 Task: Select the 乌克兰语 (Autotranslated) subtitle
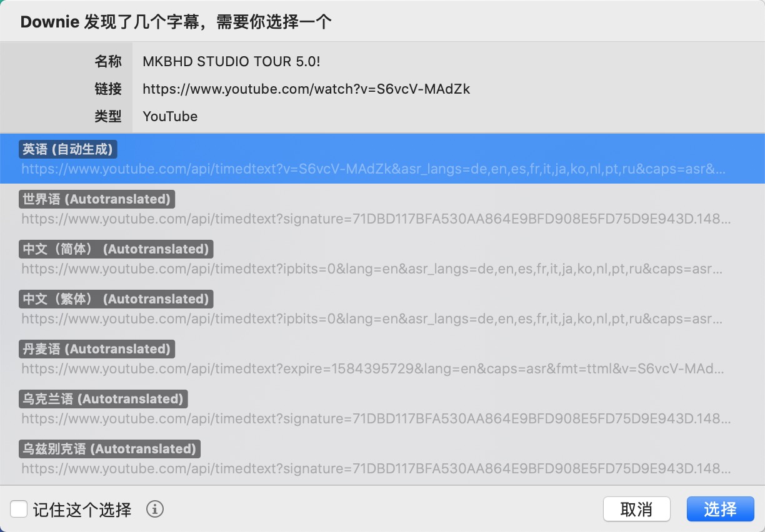382,408
